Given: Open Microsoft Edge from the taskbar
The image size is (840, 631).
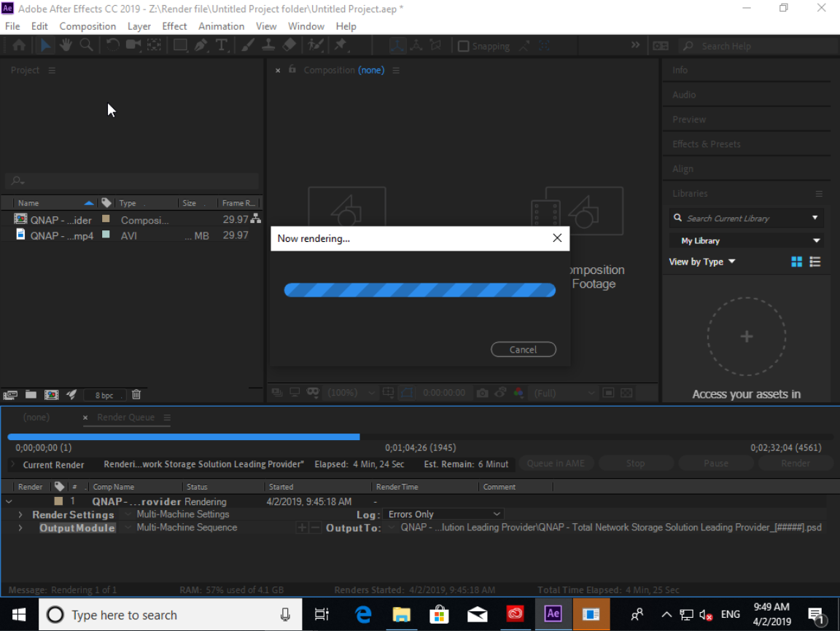Looking at the screenshot, I should (x=363, y=614).
